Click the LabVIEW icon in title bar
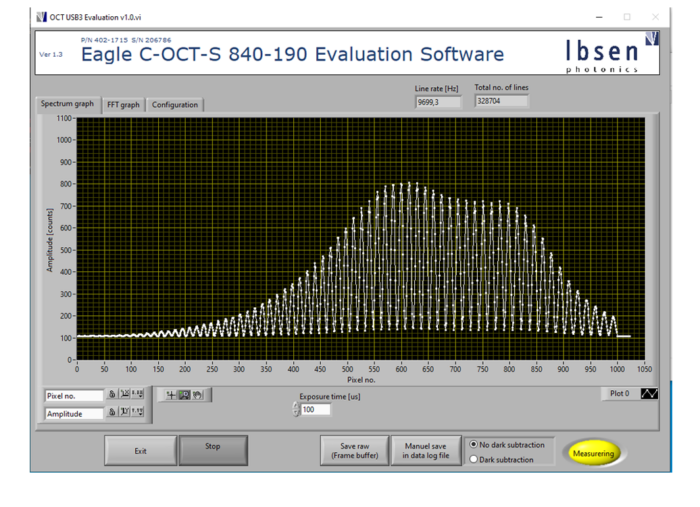This screenshot has height=507, width=700. [42, 17]
